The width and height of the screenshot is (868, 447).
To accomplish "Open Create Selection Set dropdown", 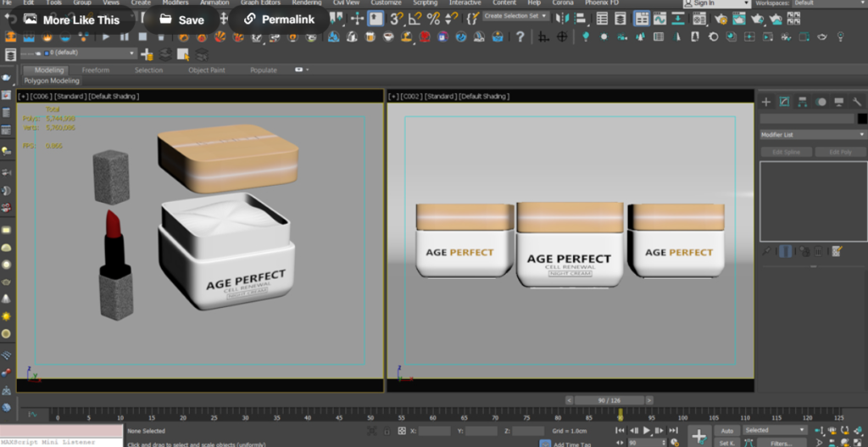I will [x=516, y=16].
